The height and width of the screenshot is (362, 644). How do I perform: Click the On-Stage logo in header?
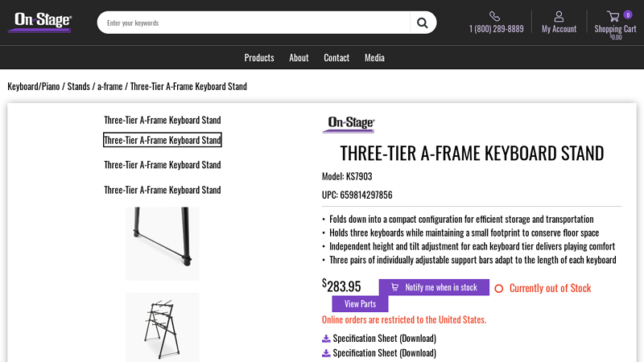[x=40, y=22]
